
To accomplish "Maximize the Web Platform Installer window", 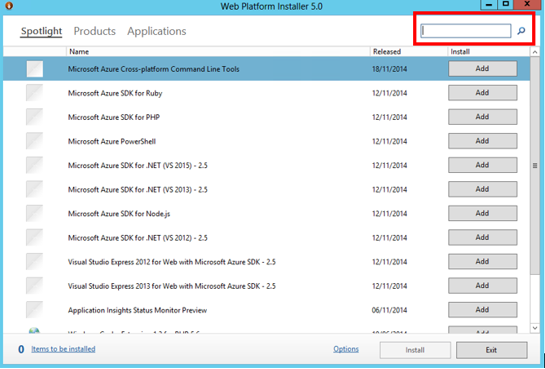I will pyautogui.click(x=506, y=4).
